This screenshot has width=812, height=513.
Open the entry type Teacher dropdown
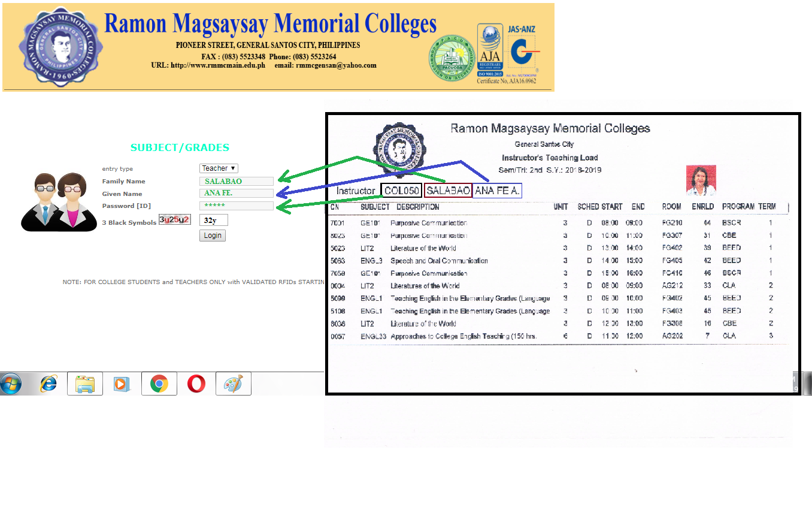coord(219,168)
